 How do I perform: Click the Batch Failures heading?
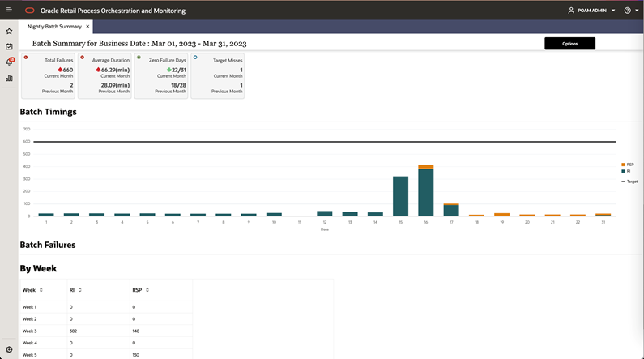(x=48, y=245)
